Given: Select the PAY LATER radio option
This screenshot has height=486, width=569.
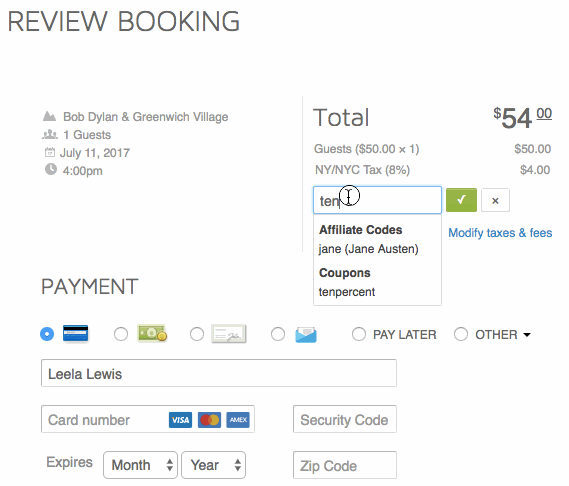Looking at the screenshot, I should click(x=359, y=334).
